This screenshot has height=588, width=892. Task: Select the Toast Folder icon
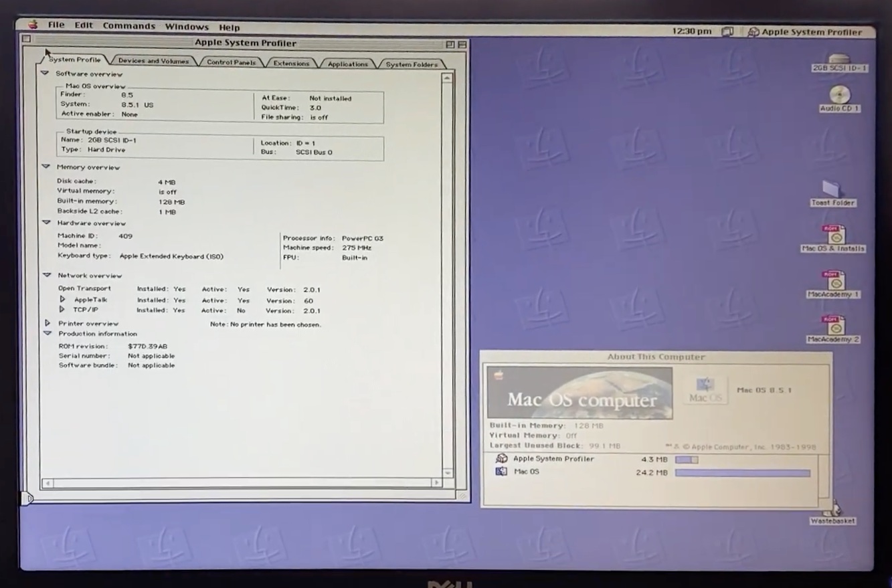pos(833,193)
